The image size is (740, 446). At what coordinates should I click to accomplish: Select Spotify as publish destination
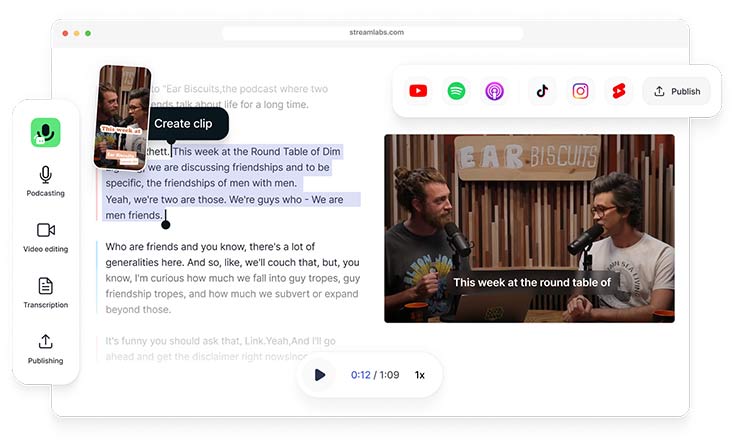click(456, 91)
